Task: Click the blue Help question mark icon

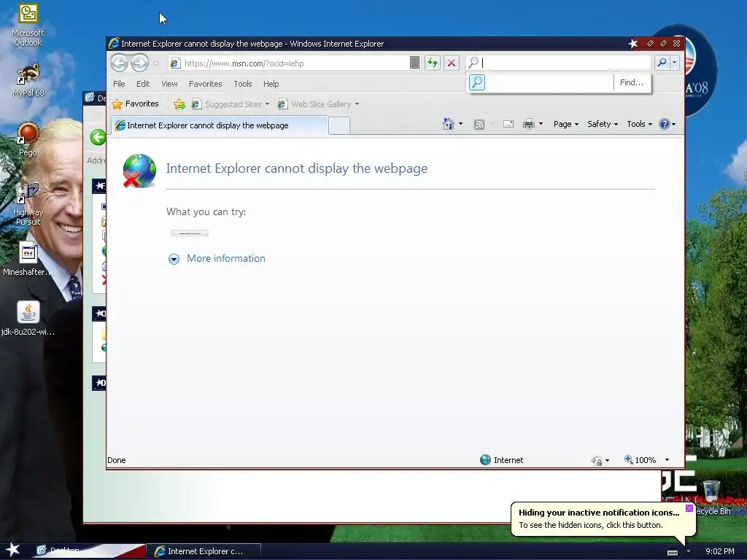Action: (x=664, y=124)
